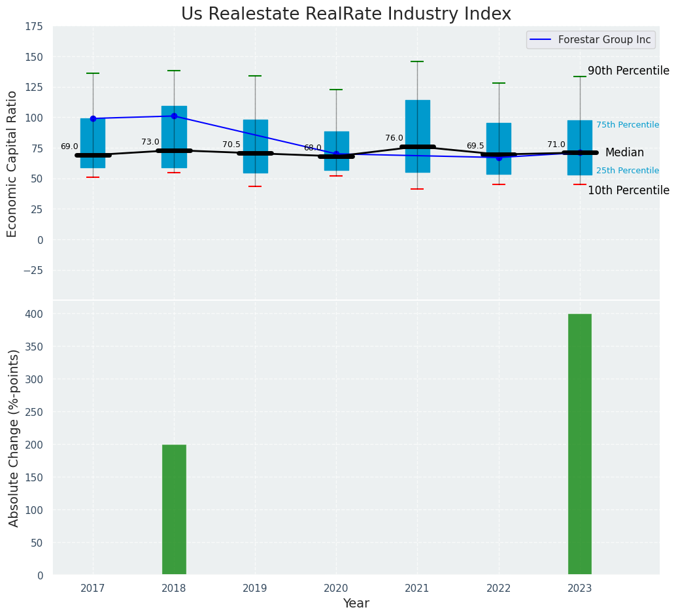Select the chart title text

coord(346,14)
